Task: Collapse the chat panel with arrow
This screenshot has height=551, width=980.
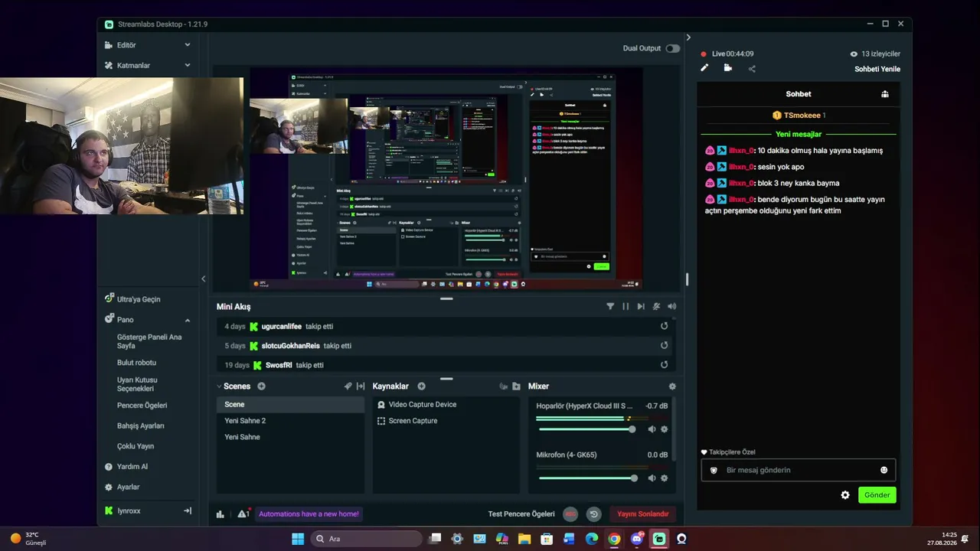Action: pos(688,37)
